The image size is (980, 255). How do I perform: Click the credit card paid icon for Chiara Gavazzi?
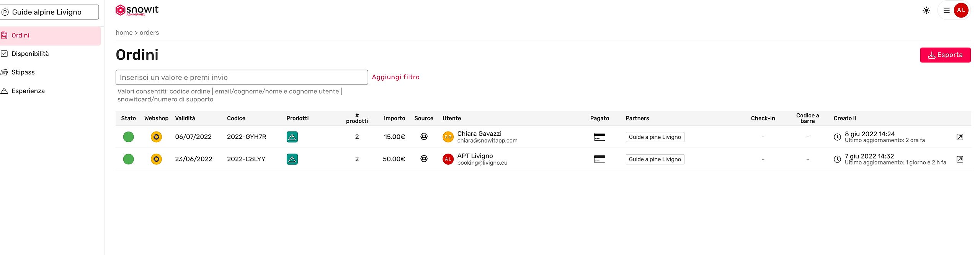(x=599, y=137)
